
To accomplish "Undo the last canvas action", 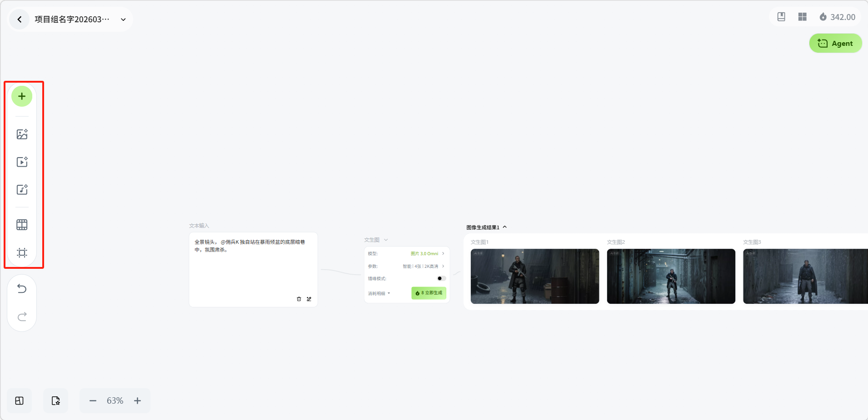I will pyautogui.click(x=22, y=289).
